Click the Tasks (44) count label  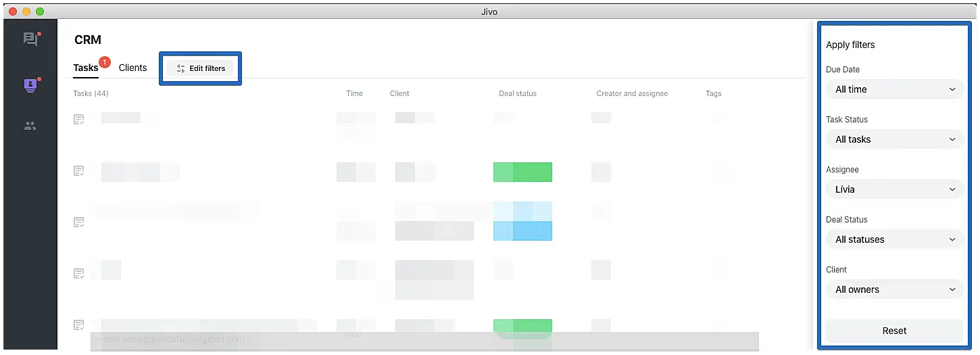(x=91, y=93)
